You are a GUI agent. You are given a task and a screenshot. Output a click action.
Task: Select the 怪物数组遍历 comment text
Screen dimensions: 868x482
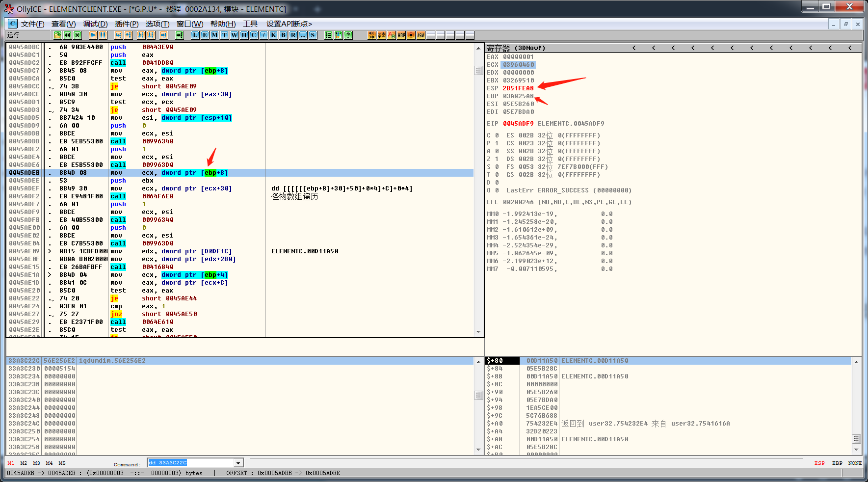click(x=295, y=196)
